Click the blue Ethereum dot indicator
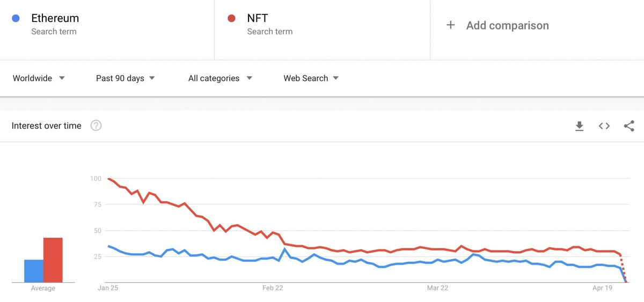Image resolution: width=644 pixels, height=302 pixels. click(x=16, y=18)
